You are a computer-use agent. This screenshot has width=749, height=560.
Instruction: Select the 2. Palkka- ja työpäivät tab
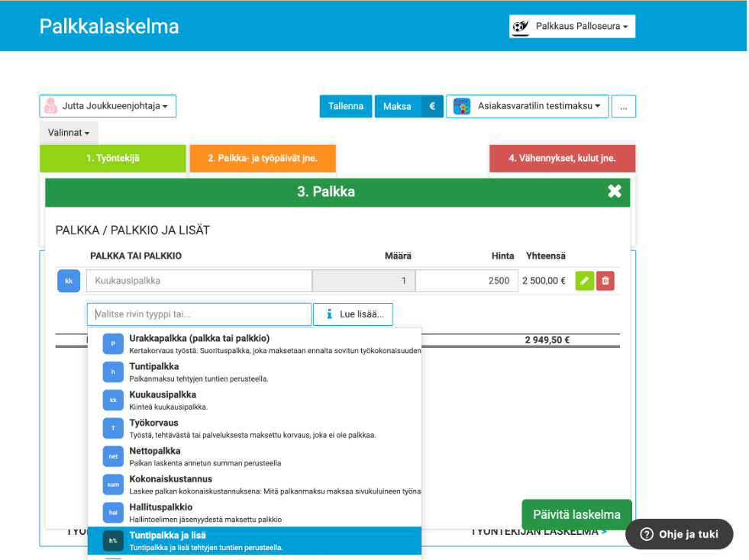[262, 159]
